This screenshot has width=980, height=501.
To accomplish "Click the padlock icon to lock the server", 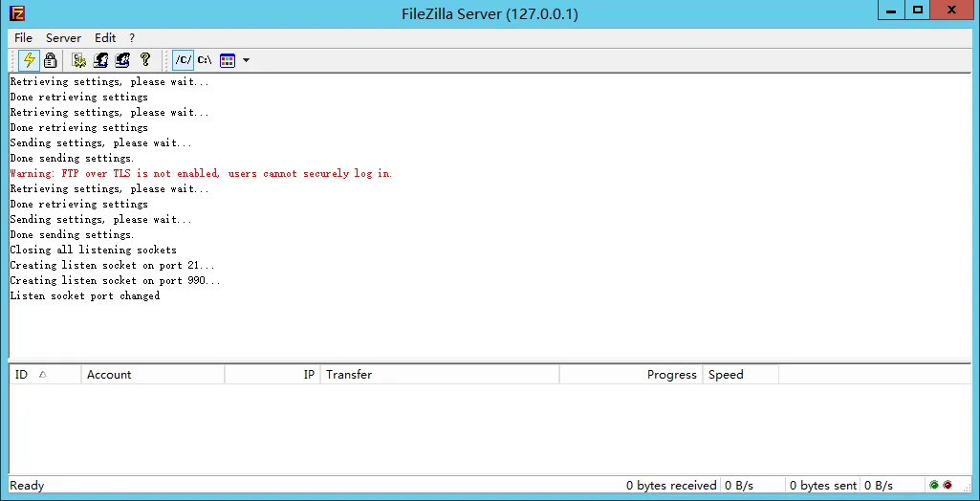I will (51, 60).
